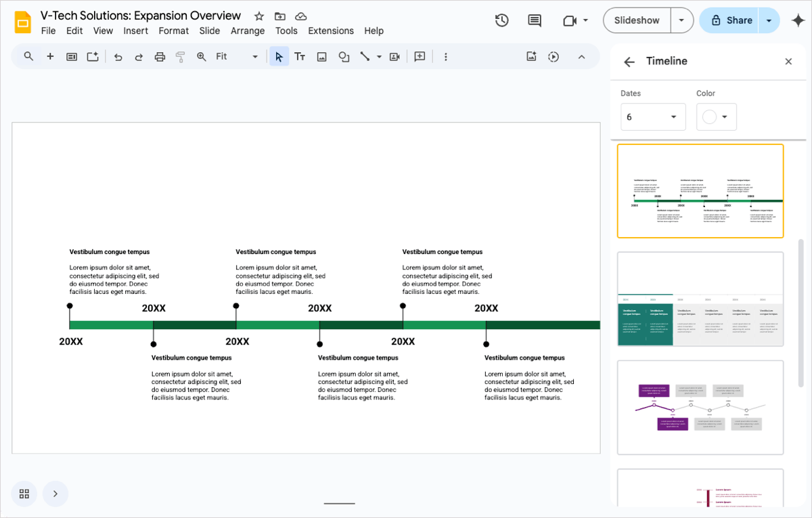Go back from Timeline panel
This screenshot has height=518, width=812.
pyautogui.click(x=629, y=62)
